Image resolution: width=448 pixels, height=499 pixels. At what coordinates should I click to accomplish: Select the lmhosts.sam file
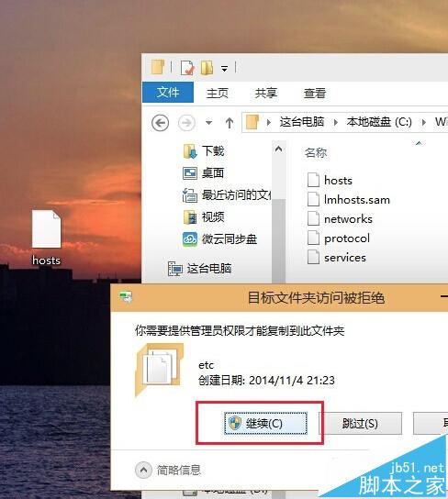349,200
